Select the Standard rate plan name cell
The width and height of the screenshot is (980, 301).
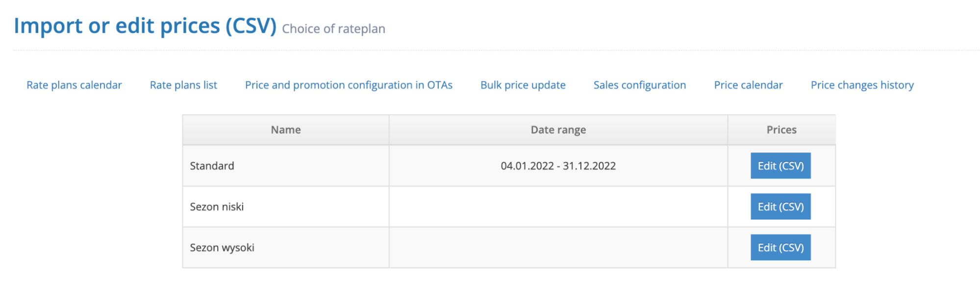coord(212,166)
